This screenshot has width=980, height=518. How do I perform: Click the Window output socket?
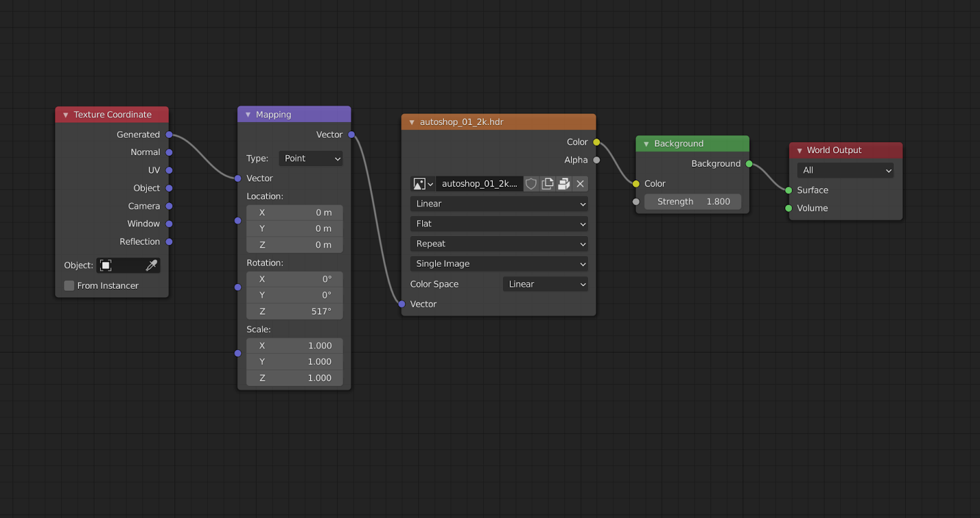pos(169,224)
